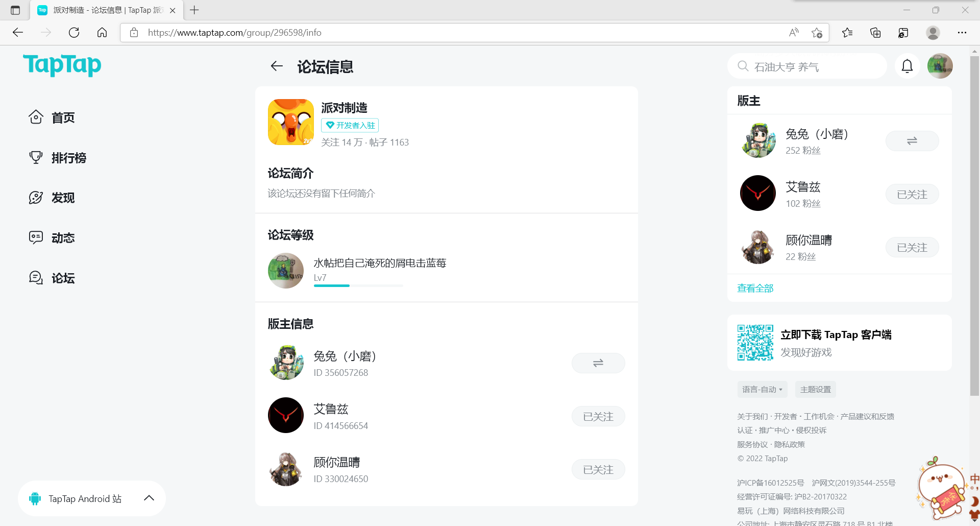Viewport: 980px width, 526px height.
Task: Open the browser favorites list
Action: click(x=847, y=33)
